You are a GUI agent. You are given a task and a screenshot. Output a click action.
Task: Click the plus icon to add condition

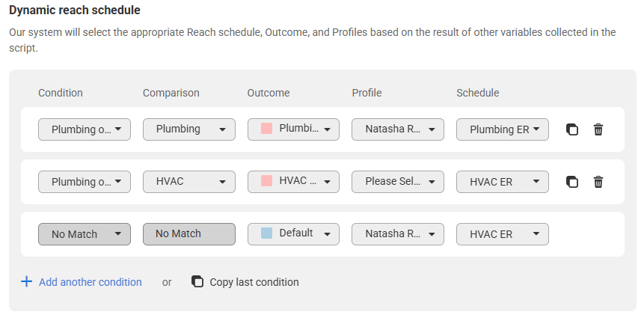27,281
